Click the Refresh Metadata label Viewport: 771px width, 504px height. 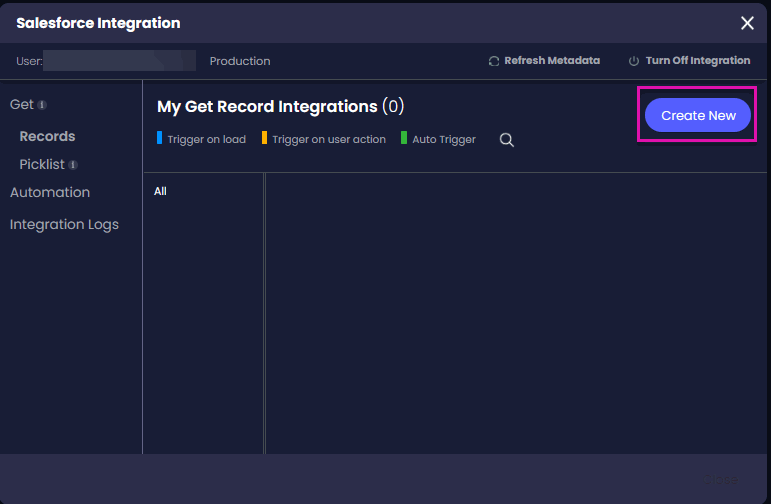(x=552, y=60)
